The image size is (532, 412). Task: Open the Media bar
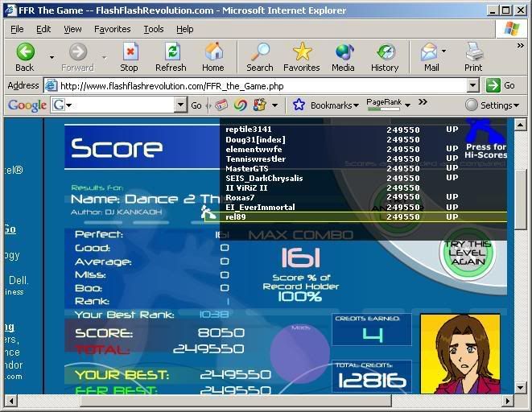click(x=344, y=56)
